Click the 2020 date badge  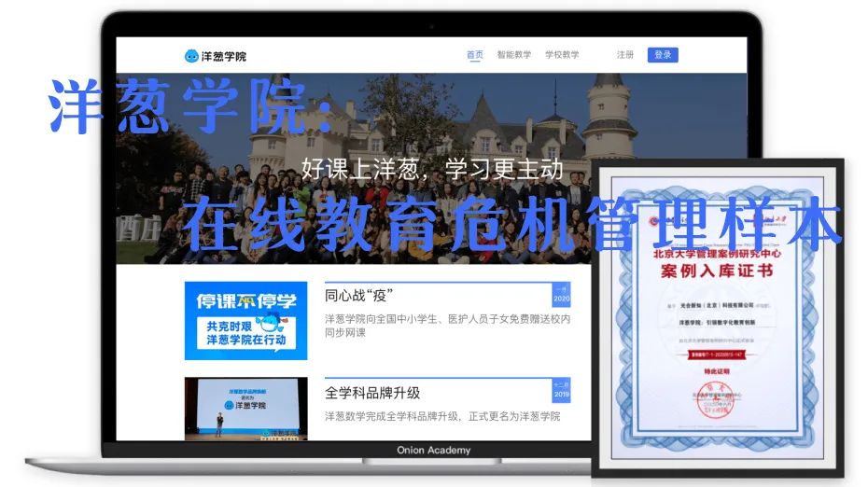tap(561, 295)
